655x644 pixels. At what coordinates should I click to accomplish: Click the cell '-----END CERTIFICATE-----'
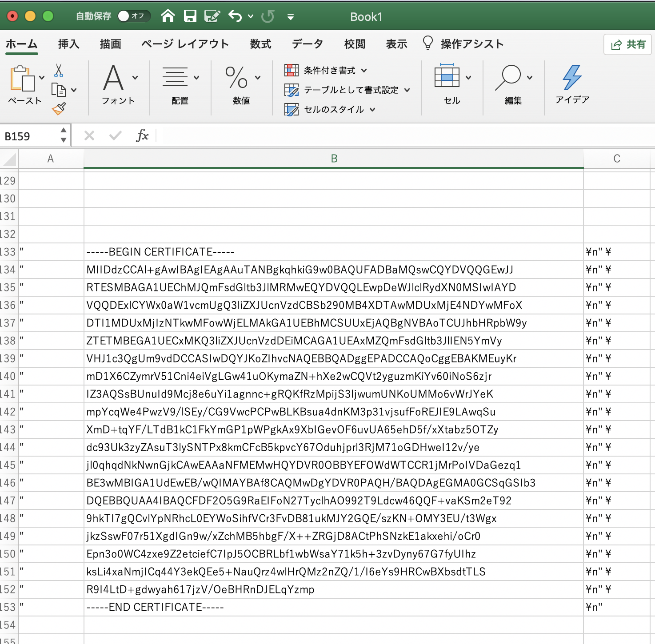pos(334,607)
